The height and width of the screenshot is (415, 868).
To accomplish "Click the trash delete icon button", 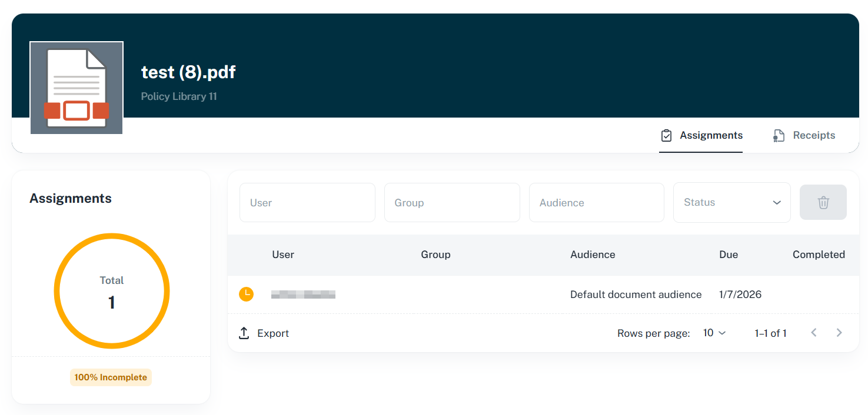I will pos(823,203).
